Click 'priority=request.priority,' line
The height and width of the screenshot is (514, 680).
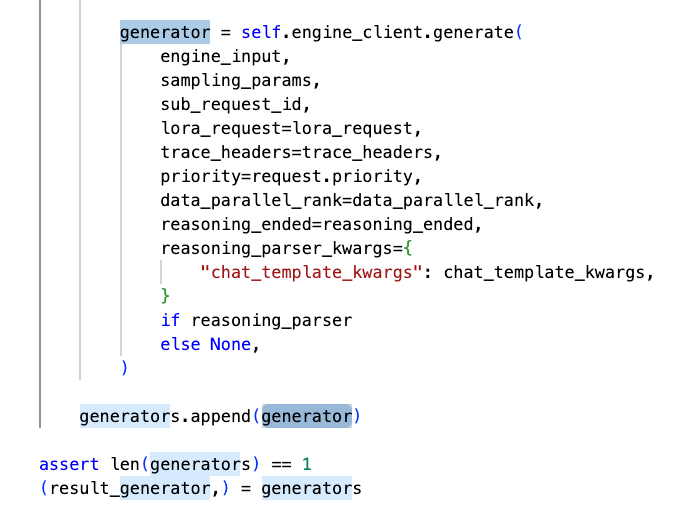point(291,177)
